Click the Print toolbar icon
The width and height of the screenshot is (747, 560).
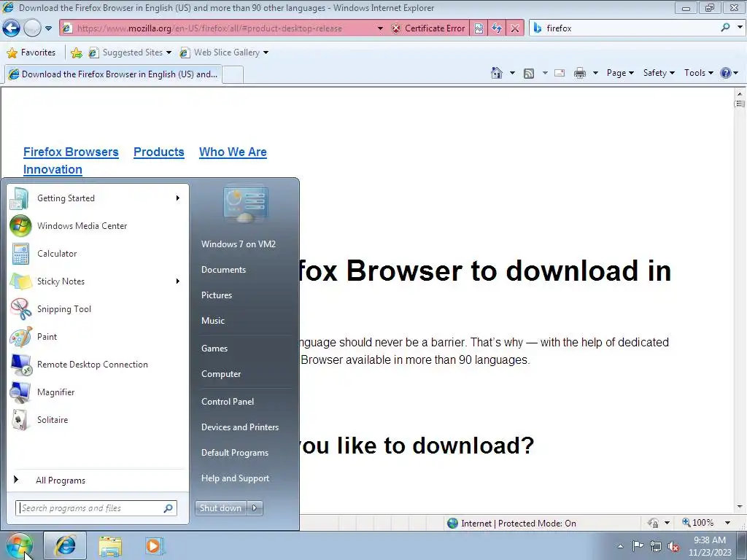point(580,73)
